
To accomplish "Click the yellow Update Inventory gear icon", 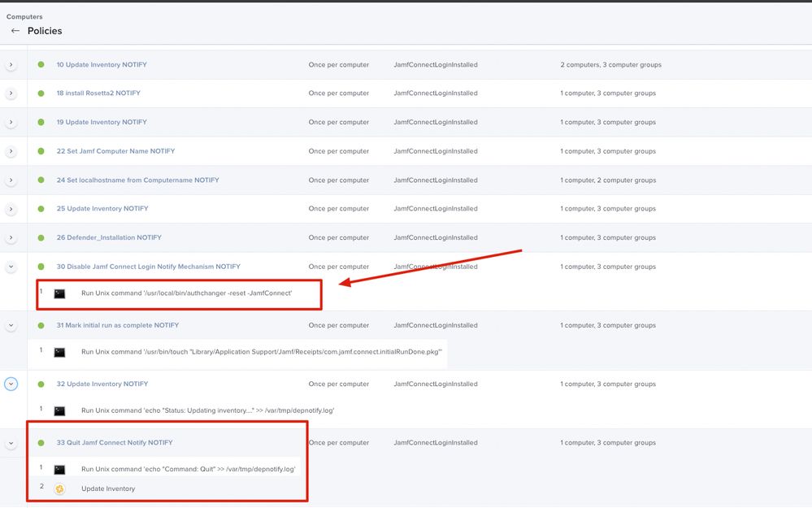I will click(59, 488).
